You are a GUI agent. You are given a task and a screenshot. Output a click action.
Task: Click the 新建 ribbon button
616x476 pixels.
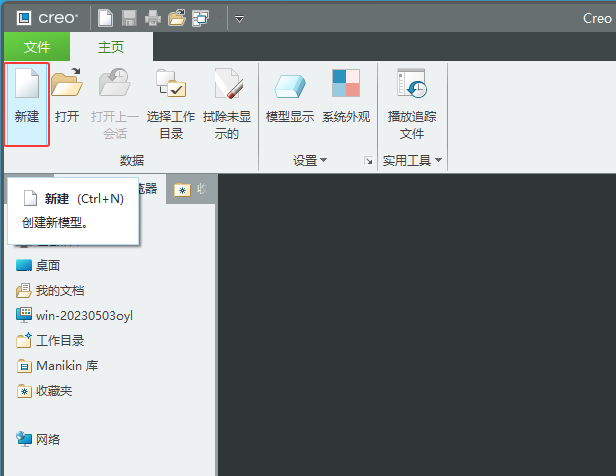[27, 104]
